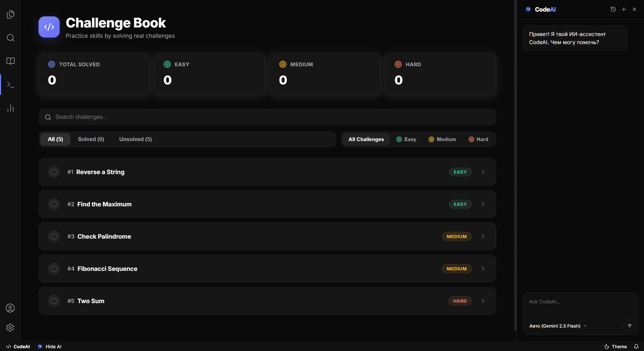Open the user profile sidebar icon
The width and height of the screenshot is (644, 351).
point(10,308)
